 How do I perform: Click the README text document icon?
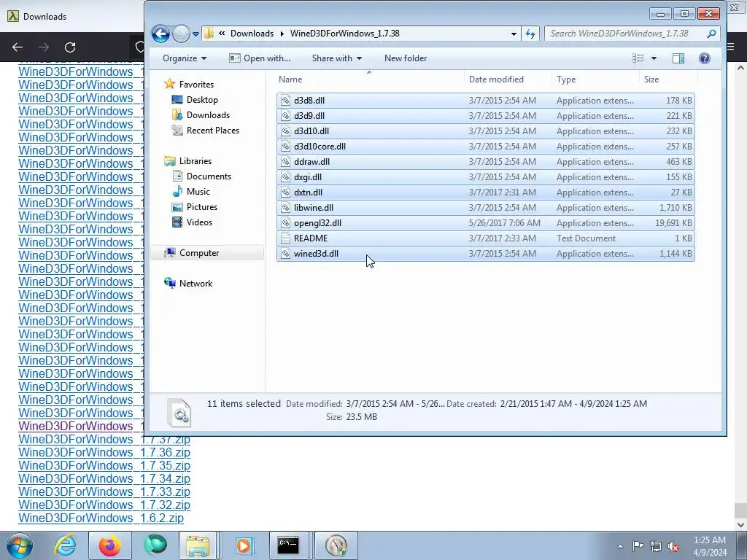(x=285, y=238)
